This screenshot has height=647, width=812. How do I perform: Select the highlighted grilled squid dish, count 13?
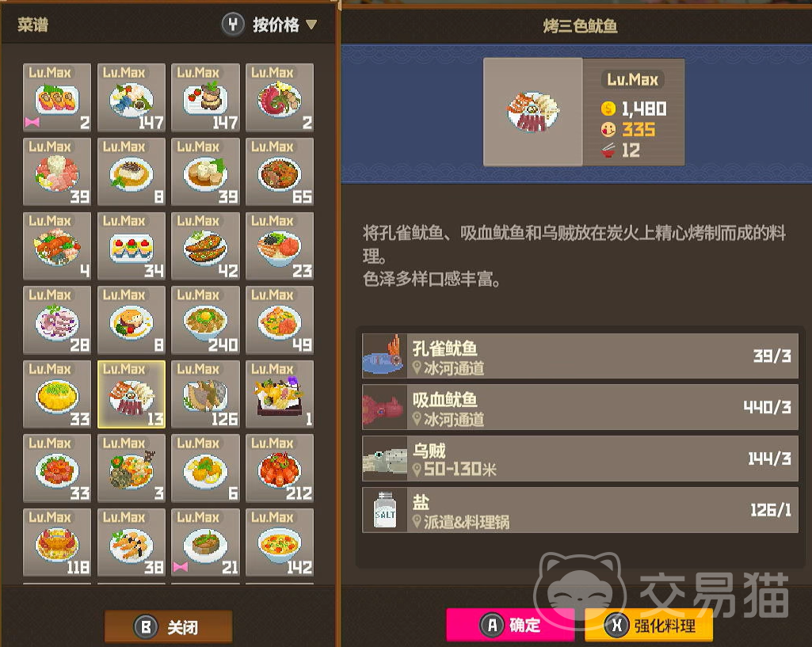pos(132,394)
